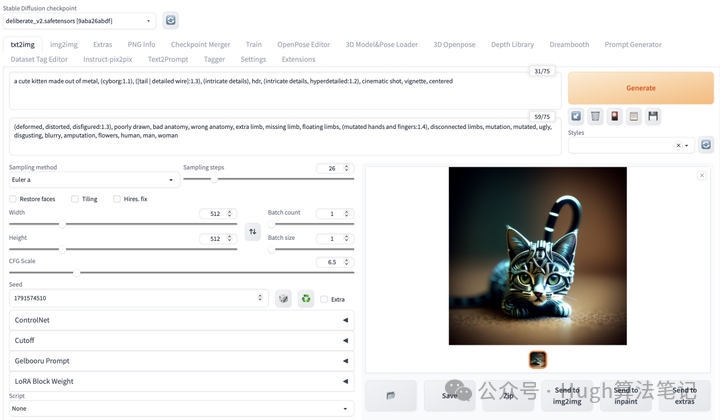Open the Prompt Generator tab

(x=633, y=45)
